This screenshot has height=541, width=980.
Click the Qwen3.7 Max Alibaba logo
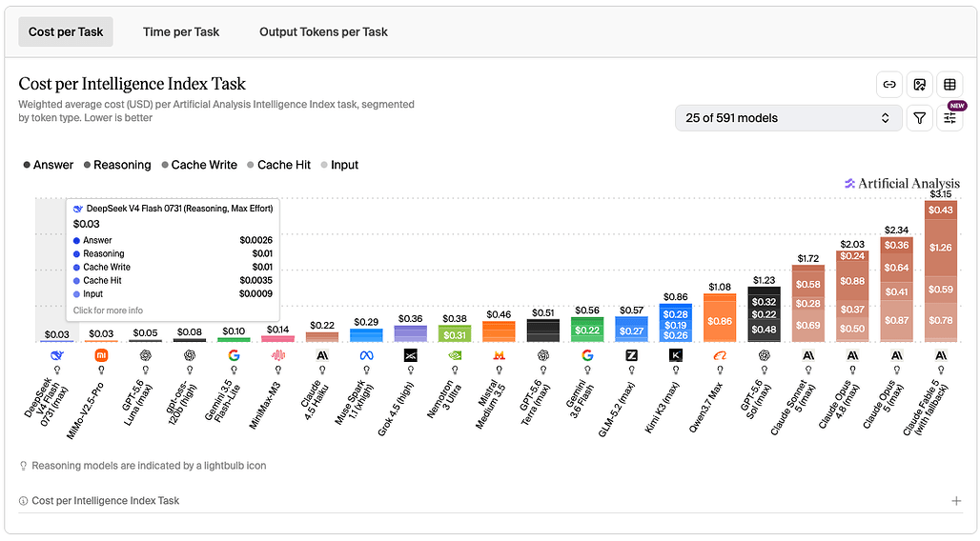(720, 355)
